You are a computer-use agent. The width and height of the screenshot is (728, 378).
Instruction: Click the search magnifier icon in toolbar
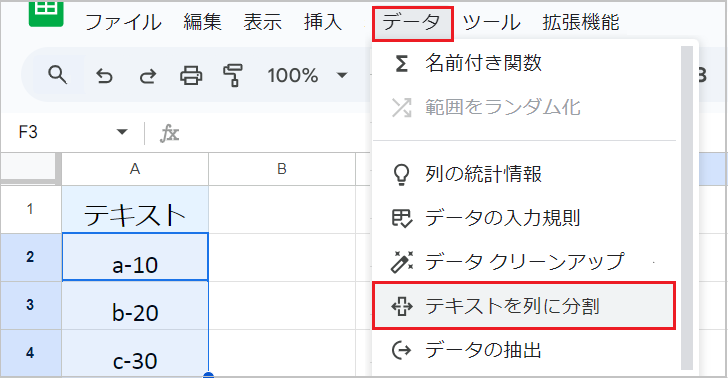(58, 75)
